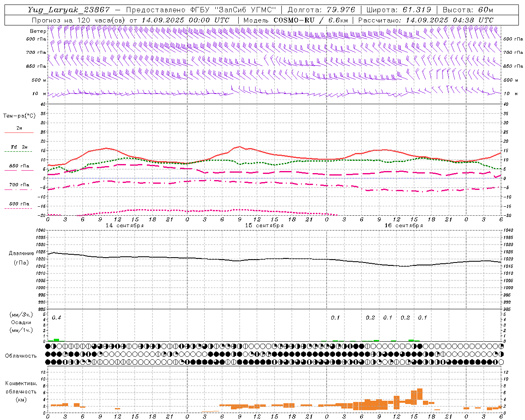Click the Тем-ра(°C) axis title
Screen dimensions: 525x420
(19, 116)
